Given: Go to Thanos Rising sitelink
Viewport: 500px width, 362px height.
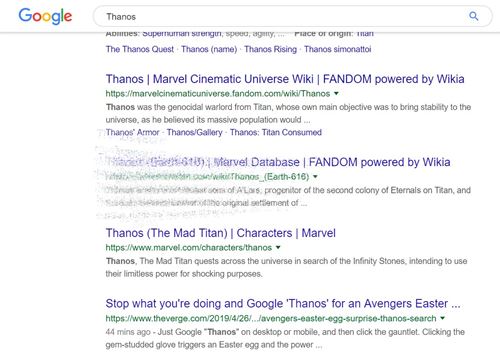Looking at the screenshot, I should 270,49.
